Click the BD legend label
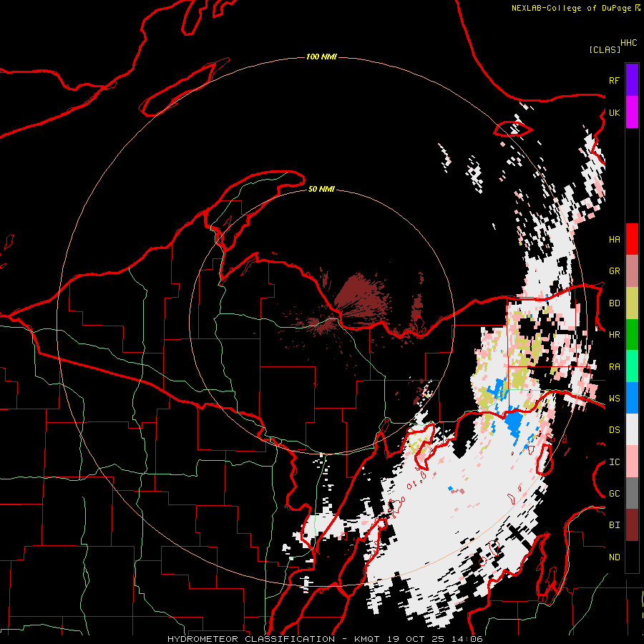This screenshot has height=644, width=644. pyautogui.click(x=615, y=303)
